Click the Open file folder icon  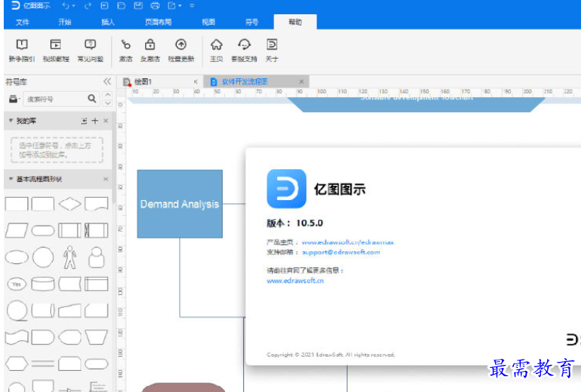121,5
